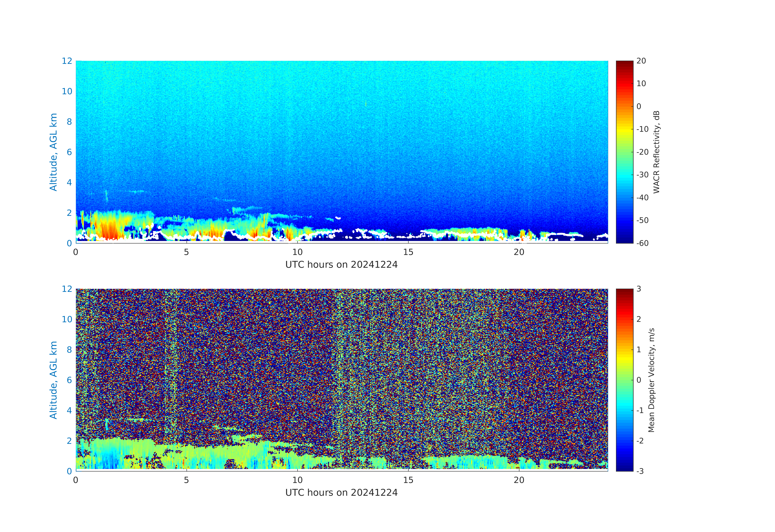Image resolution: width=775 pixels, height=532 pixels.
Task: Click the top plot's 'UTC hours on 20241224' label
Action: click(341, 264)
